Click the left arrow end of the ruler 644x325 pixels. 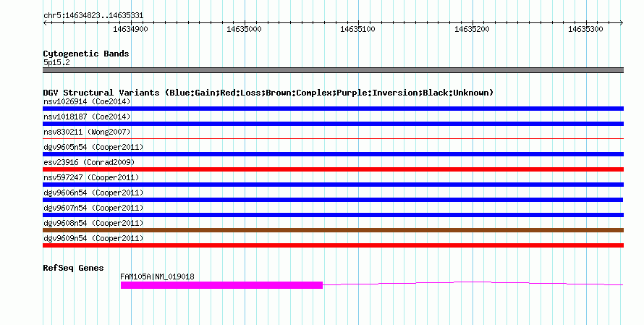click(45, 22)
